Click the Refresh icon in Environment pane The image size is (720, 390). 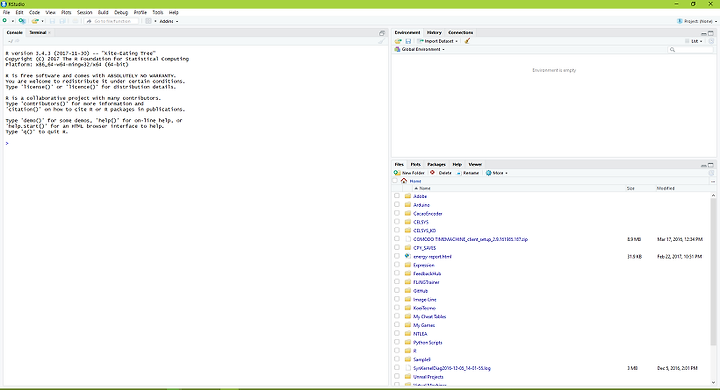click(x=711, y=41)
